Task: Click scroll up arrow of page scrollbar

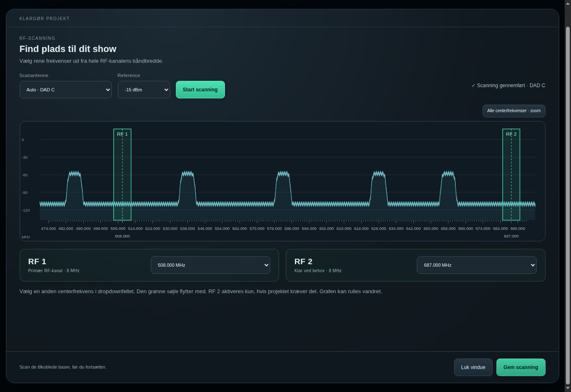Action: (x=568, y=3)
